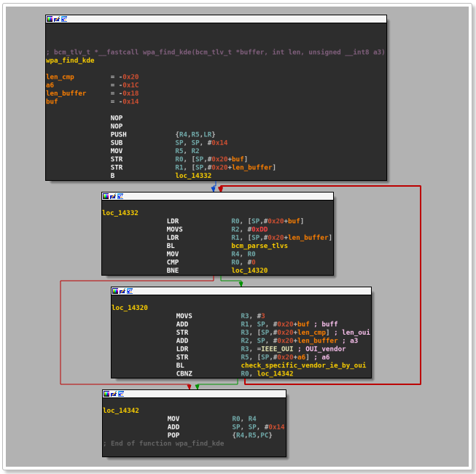
Task: Click the ADD R2 line with a3 comment
Action: pyautogui.click(x=267, y=341)
